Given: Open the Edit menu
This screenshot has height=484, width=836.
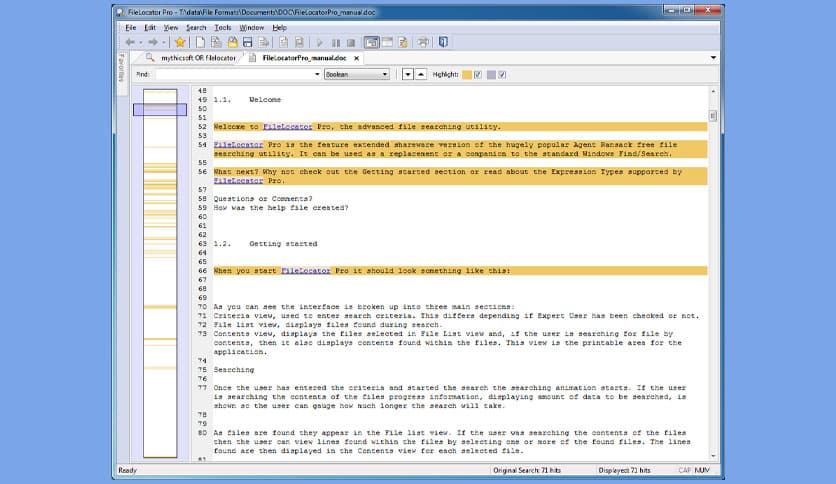Looking at the screenshot, I should [x=150, y=28].
